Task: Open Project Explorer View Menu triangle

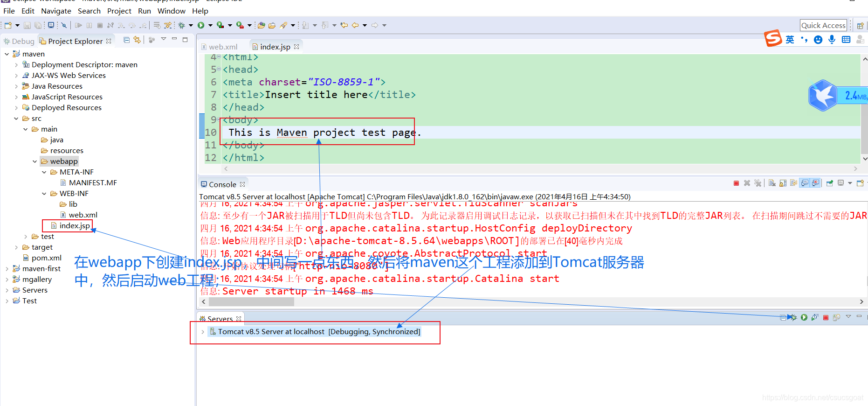Action: coord(164,40)
